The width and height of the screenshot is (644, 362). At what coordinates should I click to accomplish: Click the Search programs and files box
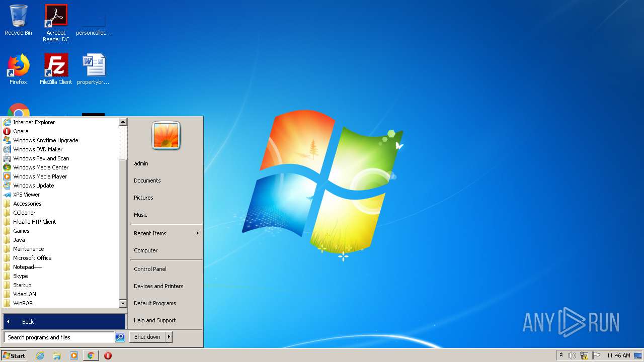point(59,337)
